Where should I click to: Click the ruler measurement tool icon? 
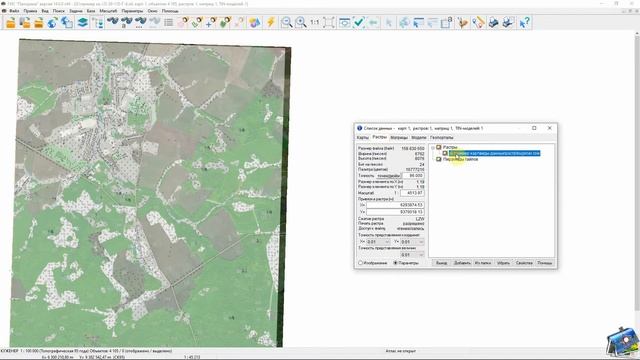pyautogui.click(x=478, y=22)
